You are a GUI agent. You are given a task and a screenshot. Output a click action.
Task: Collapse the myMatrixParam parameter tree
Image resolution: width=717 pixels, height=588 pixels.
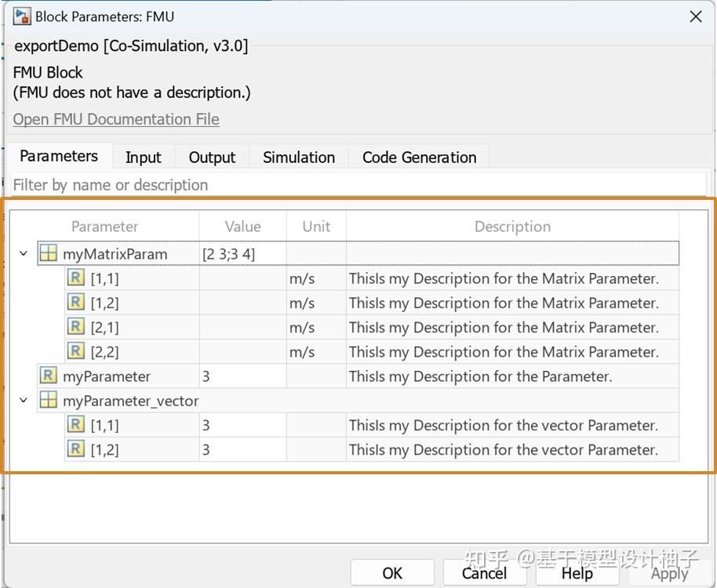[24, 252]
